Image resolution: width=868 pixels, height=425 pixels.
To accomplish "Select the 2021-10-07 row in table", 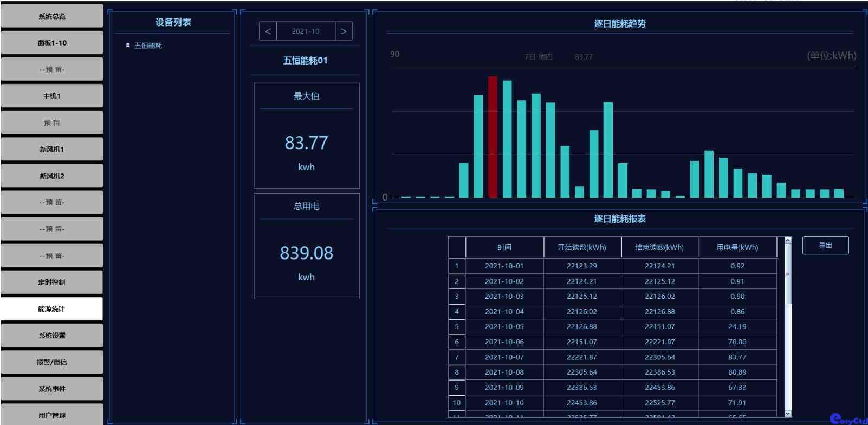I will 504,357.
